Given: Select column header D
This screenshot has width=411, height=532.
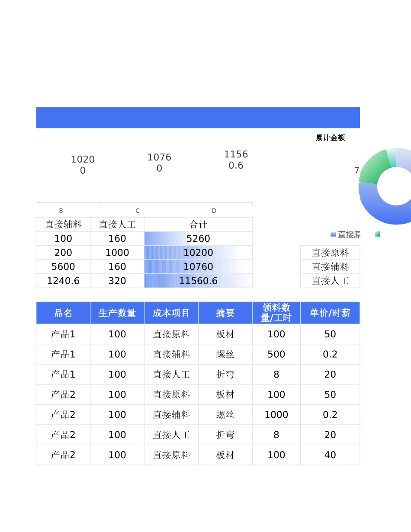Looking at the screenshot, I should coord(214,211).
